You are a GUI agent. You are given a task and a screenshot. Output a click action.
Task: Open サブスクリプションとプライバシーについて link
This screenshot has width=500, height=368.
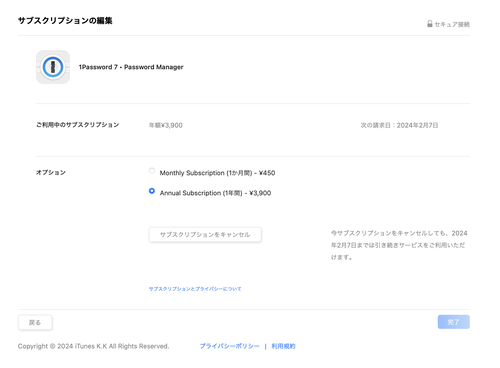click(x=195, y=289)
